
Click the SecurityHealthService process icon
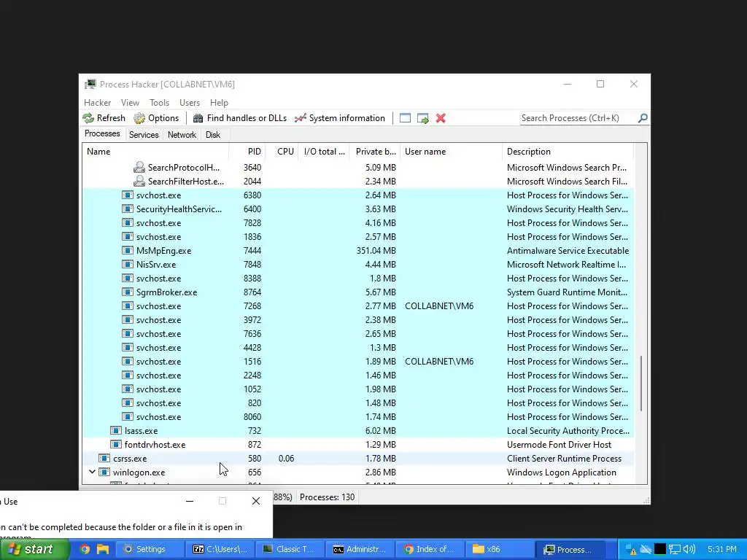(127, 209)
